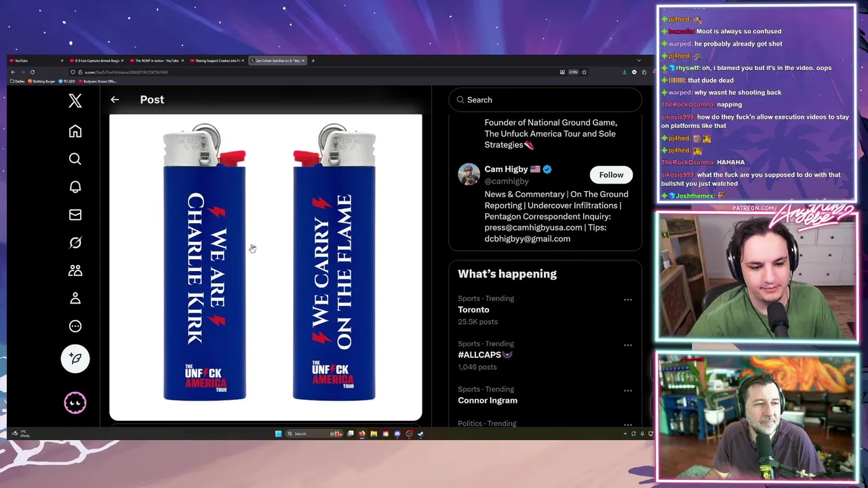Open the account avatar at sidebar bottom

[x=75, y=403]
